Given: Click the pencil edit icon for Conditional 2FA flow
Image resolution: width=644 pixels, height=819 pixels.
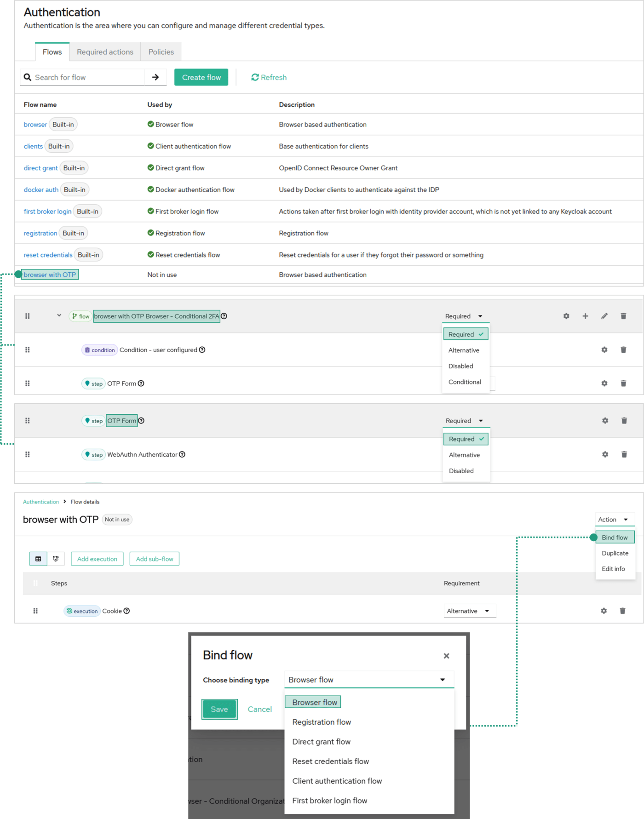Looking at the screenshot, I should click(x=604, y=316).
